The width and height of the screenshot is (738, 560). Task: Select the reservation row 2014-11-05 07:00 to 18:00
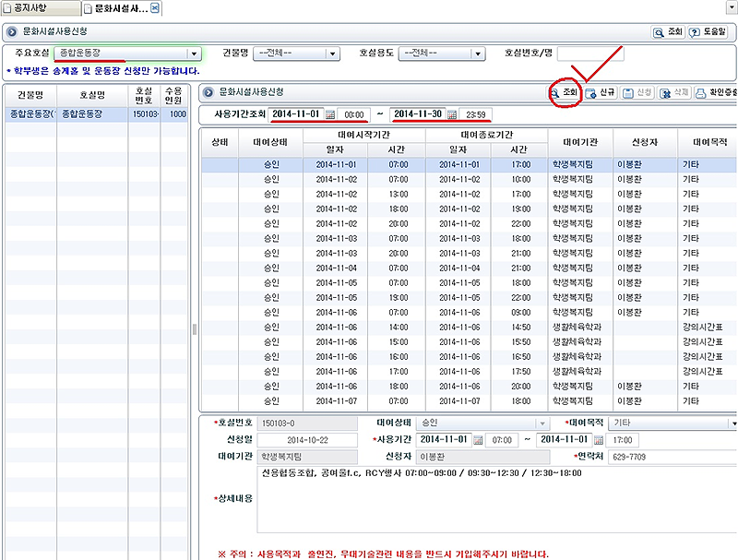[x=470, y=283]
